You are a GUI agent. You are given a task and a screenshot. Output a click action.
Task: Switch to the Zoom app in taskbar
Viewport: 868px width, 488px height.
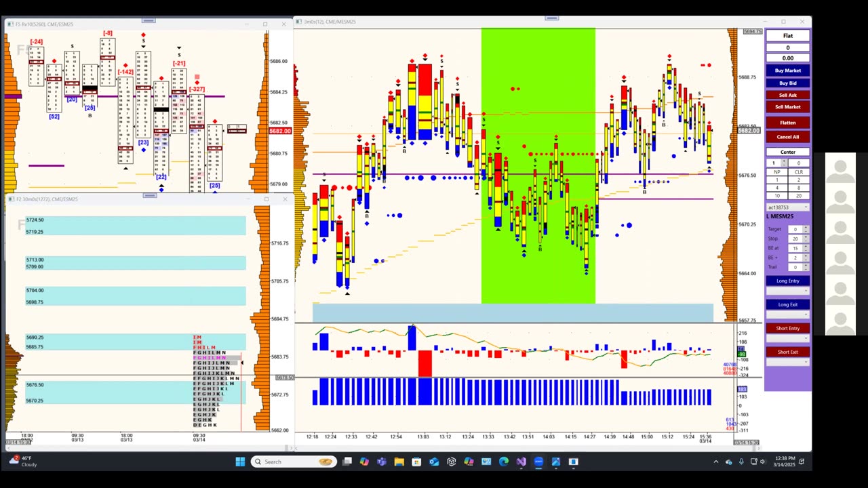(x=538, y=462)
